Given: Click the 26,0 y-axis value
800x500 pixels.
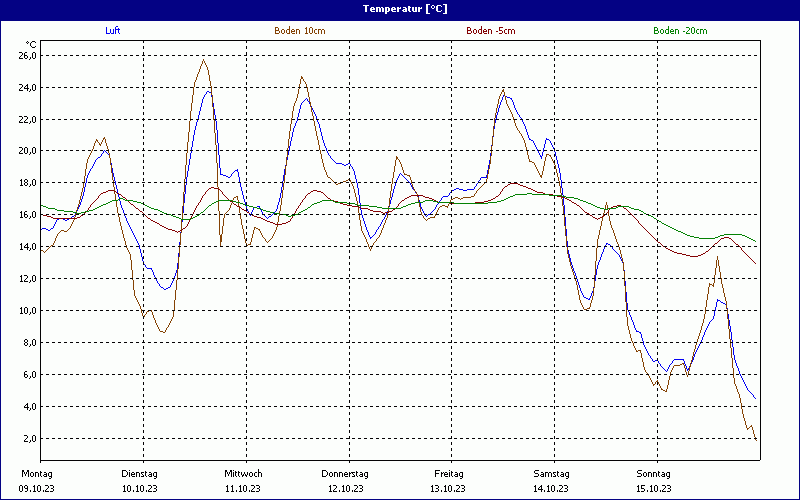Looking at the screenshot, I should pos(28,56).
